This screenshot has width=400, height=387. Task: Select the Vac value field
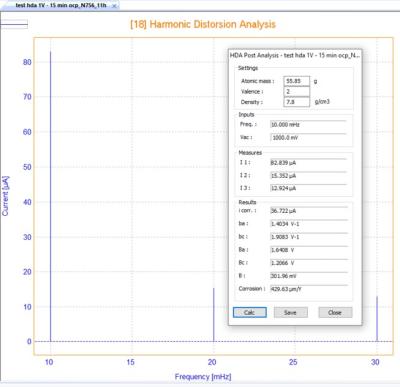308,137
